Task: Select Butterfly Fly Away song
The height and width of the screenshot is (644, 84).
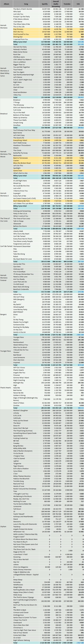Action: (x=20, y=153)
